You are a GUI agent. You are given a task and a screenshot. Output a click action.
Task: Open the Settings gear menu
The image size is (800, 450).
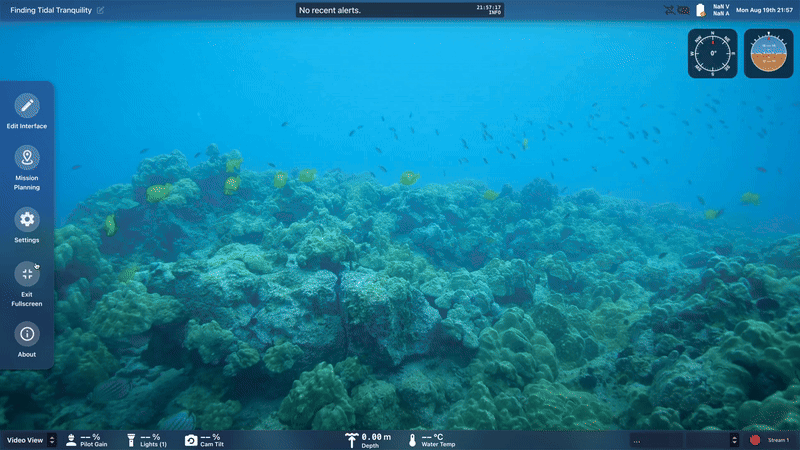(x=27, y=219)
